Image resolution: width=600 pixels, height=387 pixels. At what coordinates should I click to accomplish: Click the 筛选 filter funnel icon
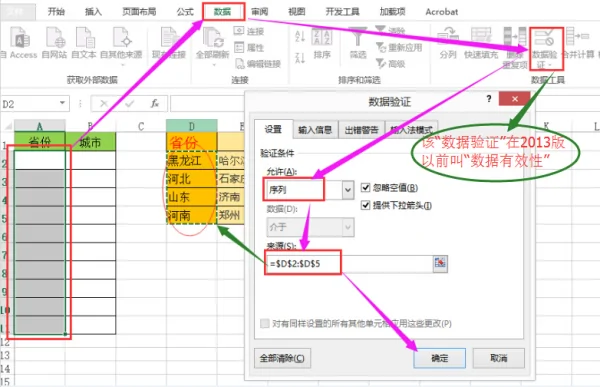(x=358, y=37)
